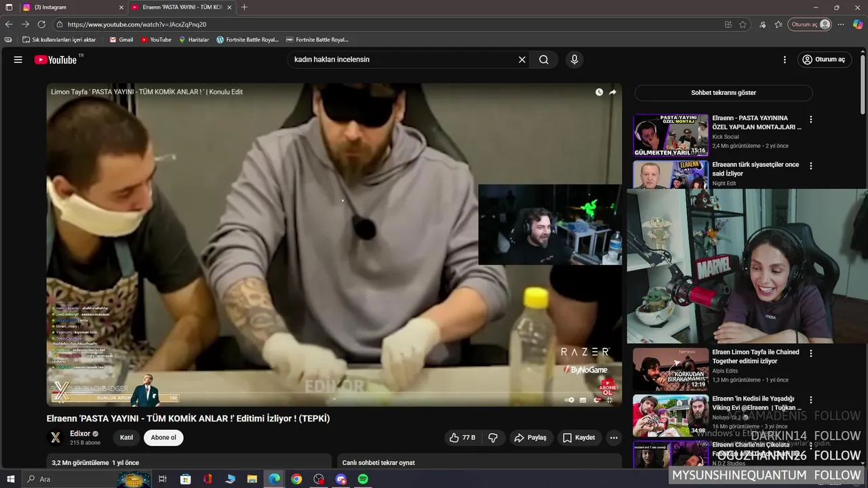Bookmark the page with the star icon
Screen dimensions: 868x488
743,24
